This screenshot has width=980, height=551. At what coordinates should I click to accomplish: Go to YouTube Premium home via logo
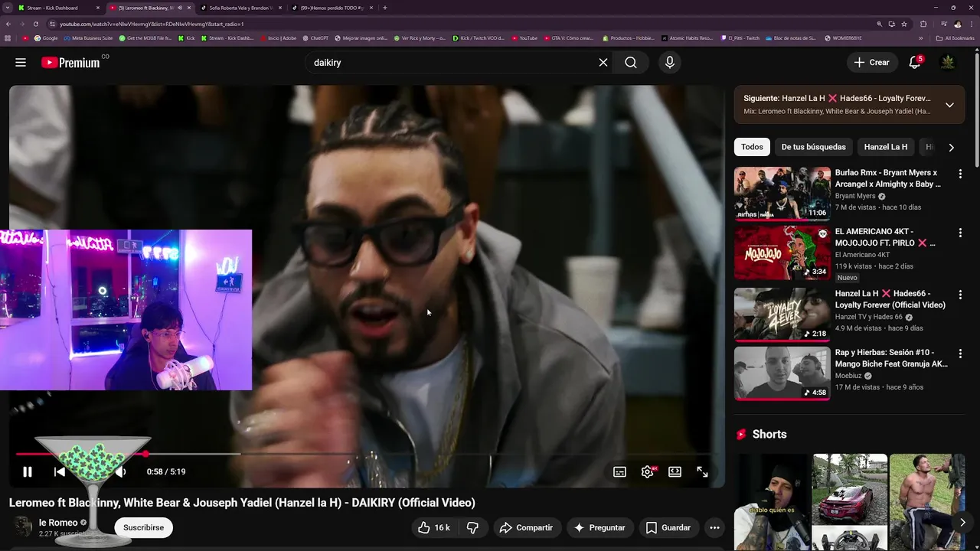coord(71,63)
